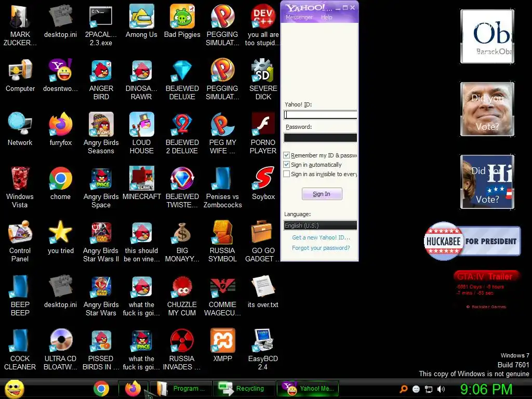Switch to the Yahoo! Me... taskbar button
Viewport: 532px width, 399px height.
(308, 389)
